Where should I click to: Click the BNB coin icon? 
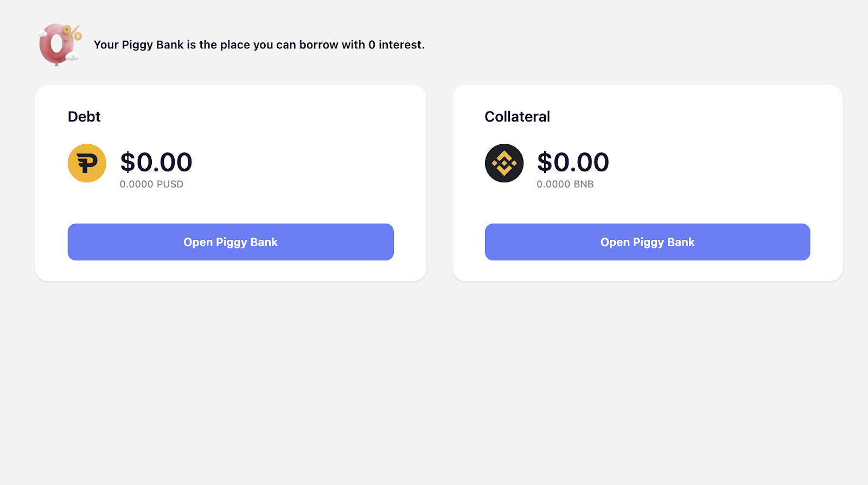pyautogui.click(x=504, y=163)
